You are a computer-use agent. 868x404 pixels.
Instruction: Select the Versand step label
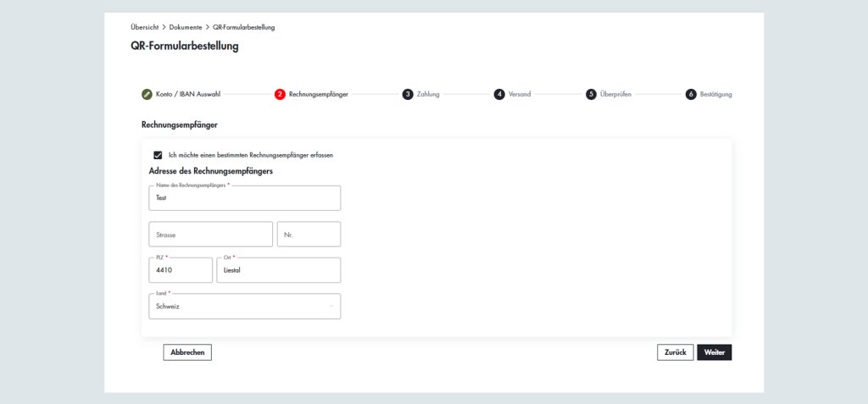(x=520, y=94)
